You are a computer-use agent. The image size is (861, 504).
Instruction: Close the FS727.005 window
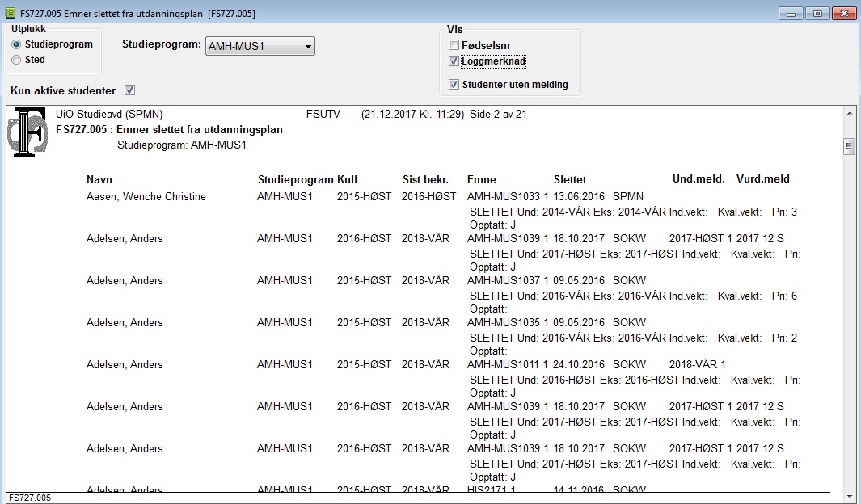tap(844, 14)
